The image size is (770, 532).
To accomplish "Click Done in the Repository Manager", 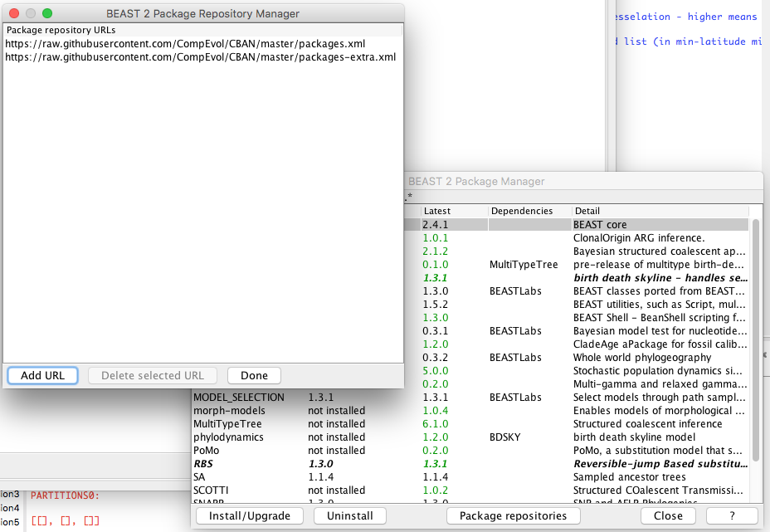I will point(254,376).
